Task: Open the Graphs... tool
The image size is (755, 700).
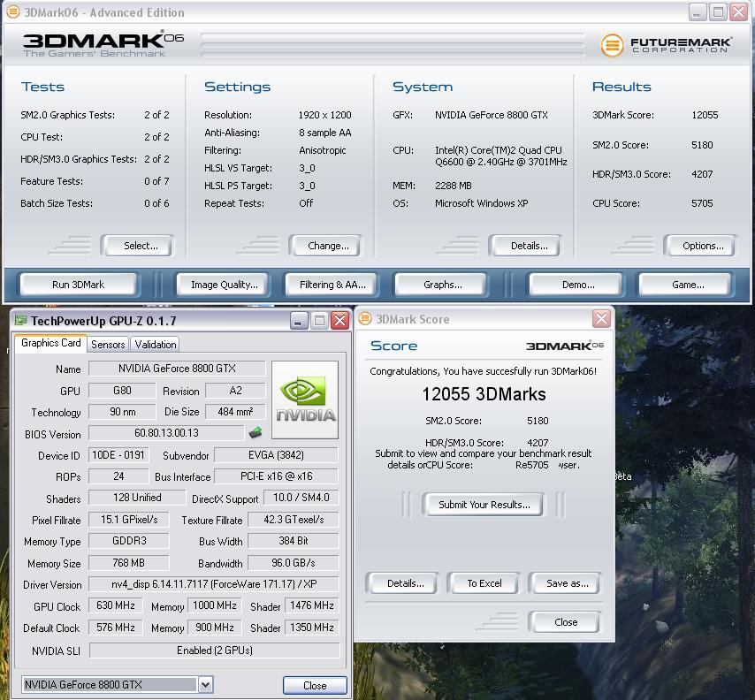Action: pos(443,285)
